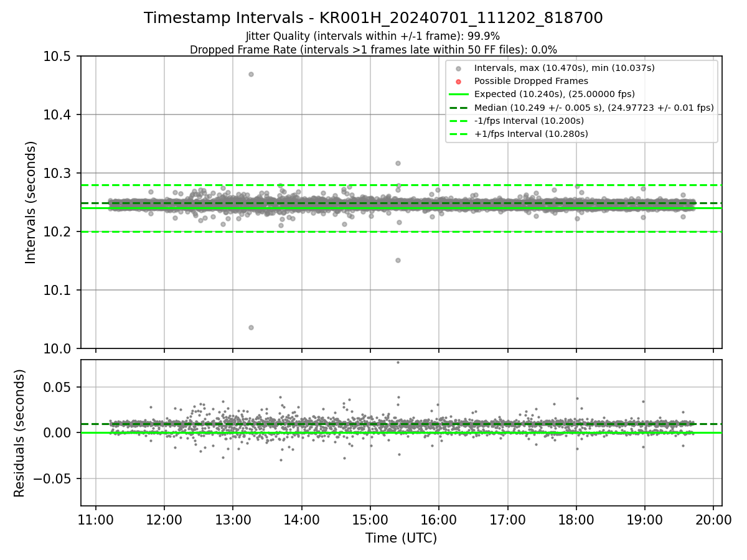Click the 18:00 time tick label
The width and height of the screenshot is (747, 560).
tap(576, 520)
